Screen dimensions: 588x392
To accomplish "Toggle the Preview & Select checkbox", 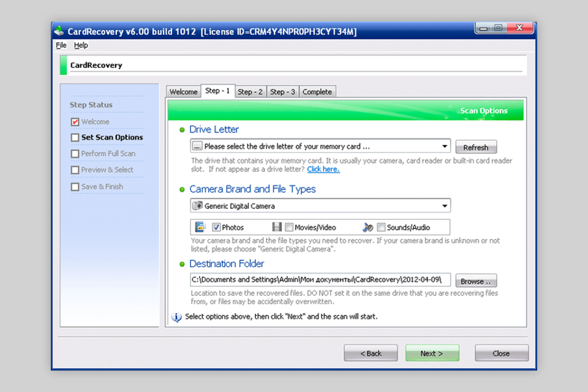I will click(x=75, y=170).
